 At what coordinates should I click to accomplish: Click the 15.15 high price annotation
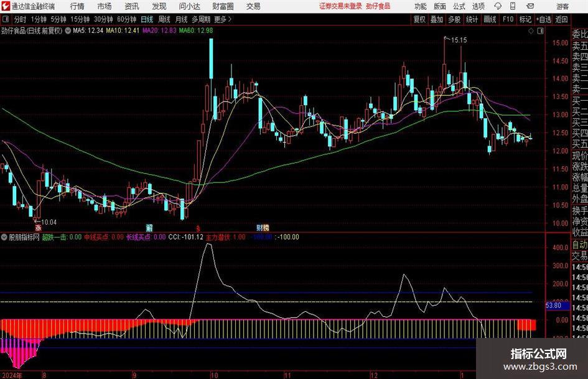(x=459, y=40)
